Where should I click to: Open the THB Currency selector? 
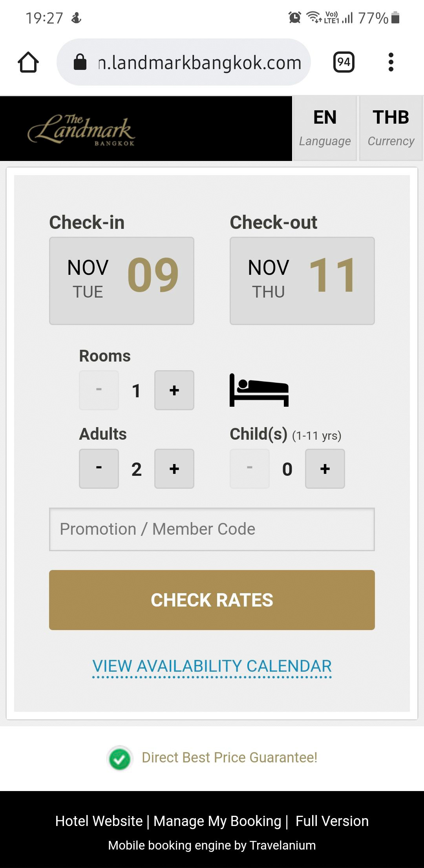click(391, 128)
